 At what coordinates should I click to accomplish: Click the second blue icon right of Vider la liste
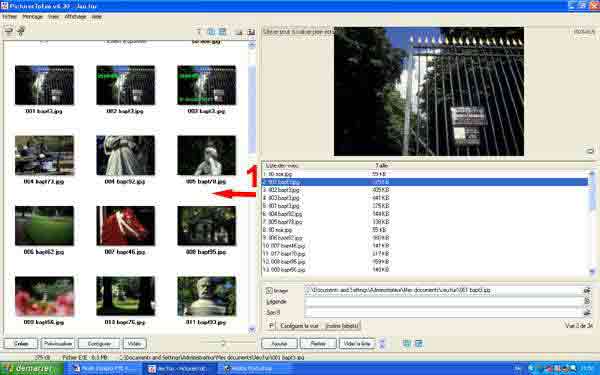pyautogui.click(x=419, y=343)
